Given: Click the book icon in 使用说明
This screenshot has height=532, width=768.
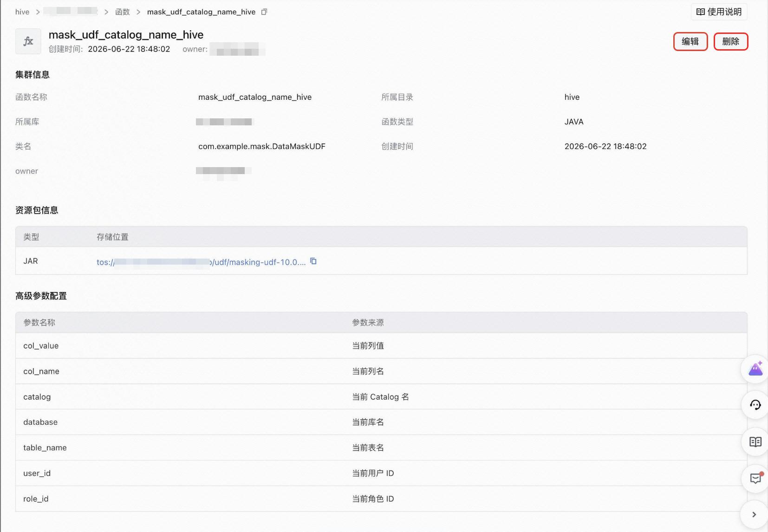Looking at the screenshot, I should 701,12.
